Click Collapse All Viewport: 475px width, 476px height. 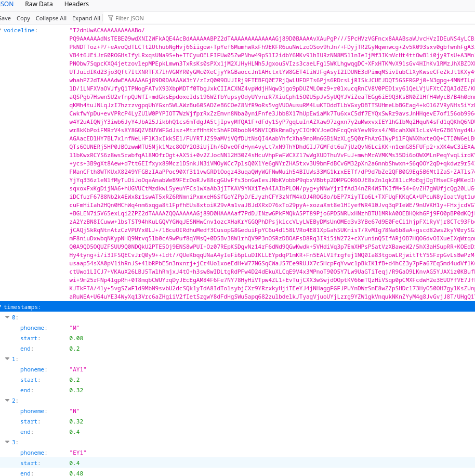point(51,18)
